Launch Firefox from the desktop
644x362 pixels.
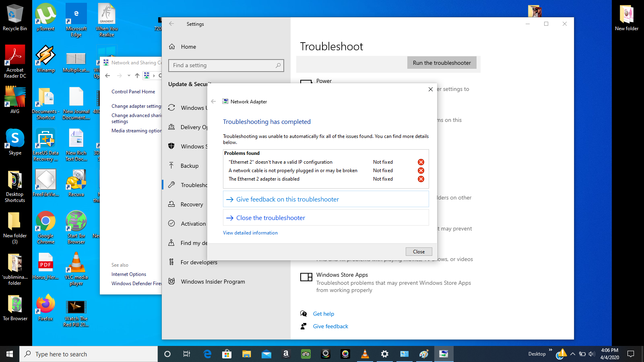click(45, 307)
